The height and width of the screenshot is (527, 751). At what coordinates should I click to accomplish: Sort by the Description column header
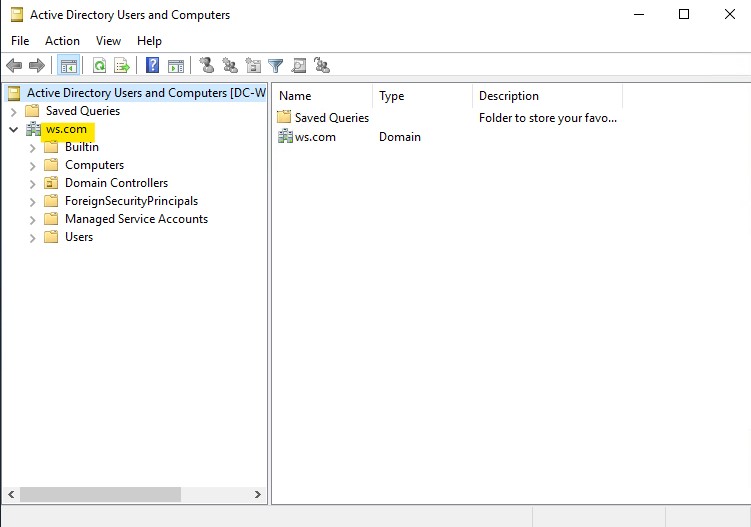547,96
